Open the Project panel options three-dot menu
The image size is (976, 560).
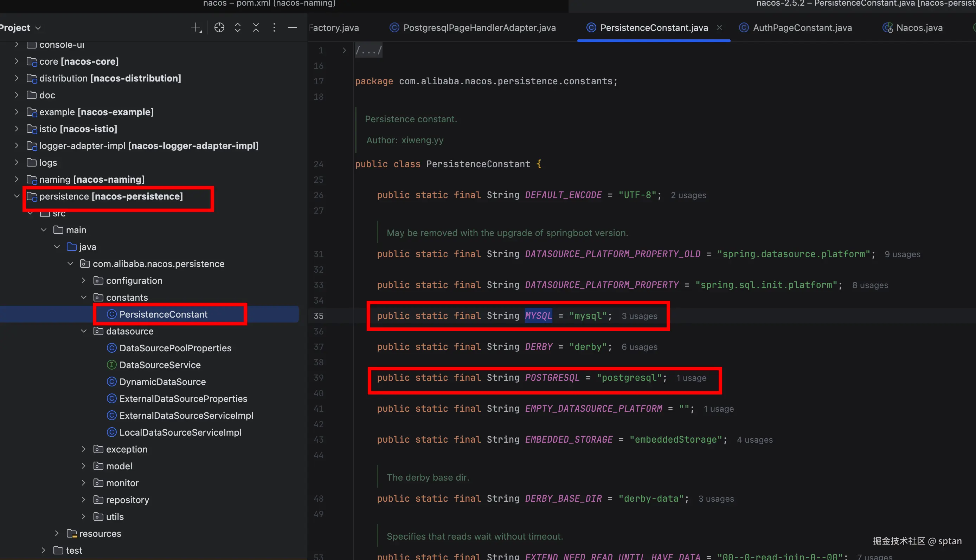(274, 28)
